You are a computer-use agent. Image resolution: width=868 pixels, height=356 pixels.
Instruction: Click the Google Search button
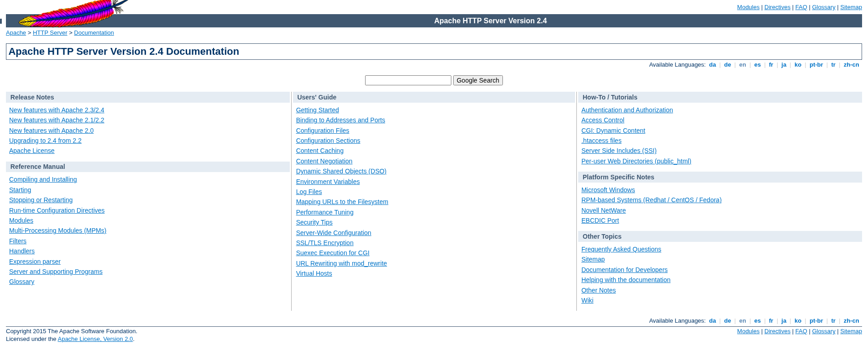tap(478, 80)
